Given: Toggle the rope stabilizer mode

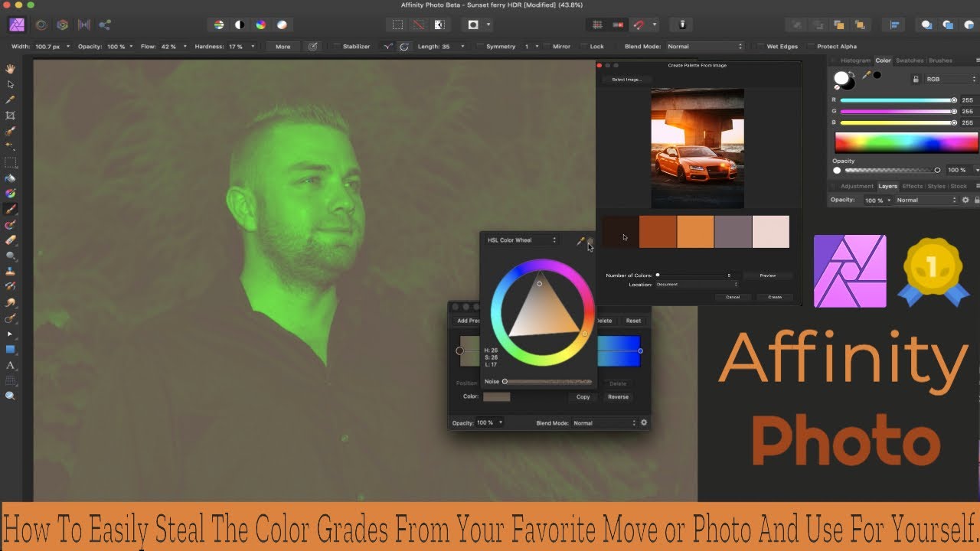Looking at the screenshot, I should click(388, 47).
